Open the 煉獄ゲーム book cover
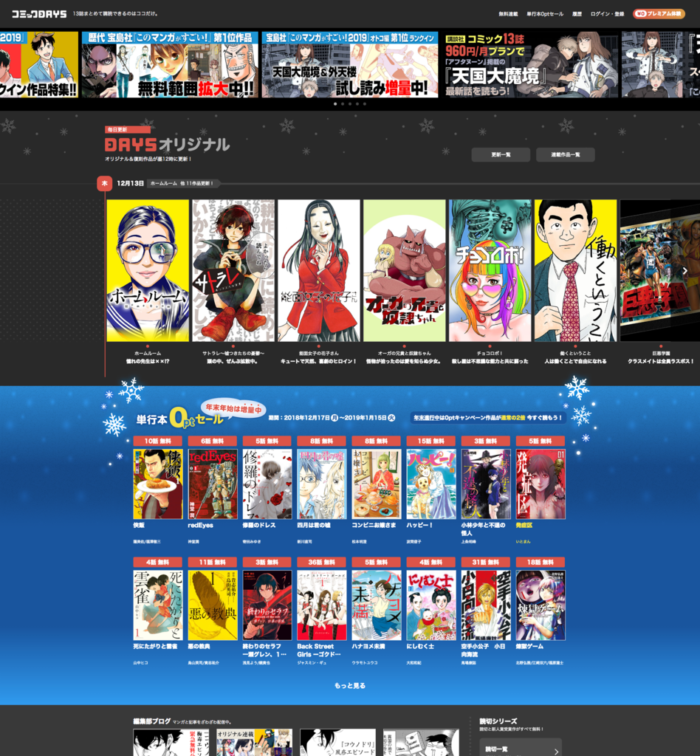 click(x=541, y=605)
